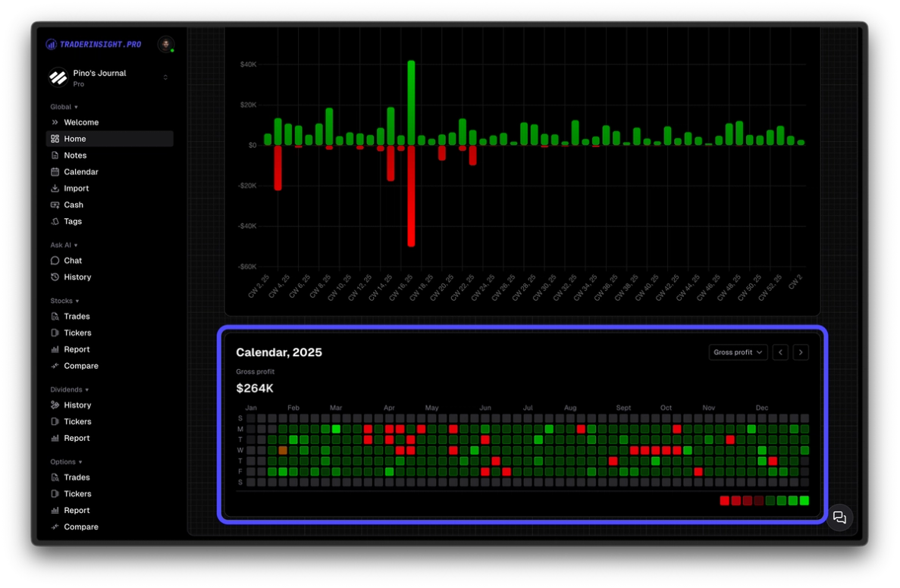The height and width of the screenshot is (588, 900).
Task: Collapse the Dividends sidebar section
Action: [x=69, y=389]
